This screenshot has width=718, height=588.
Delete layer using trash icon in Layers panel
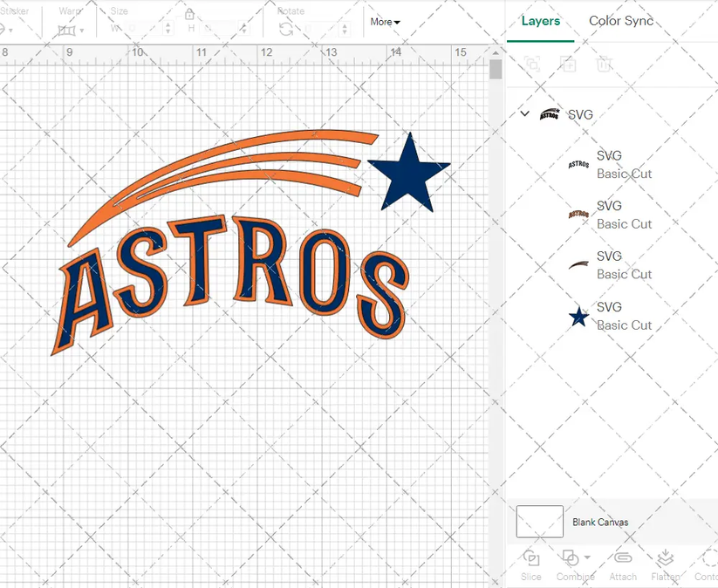pos(605,65)
